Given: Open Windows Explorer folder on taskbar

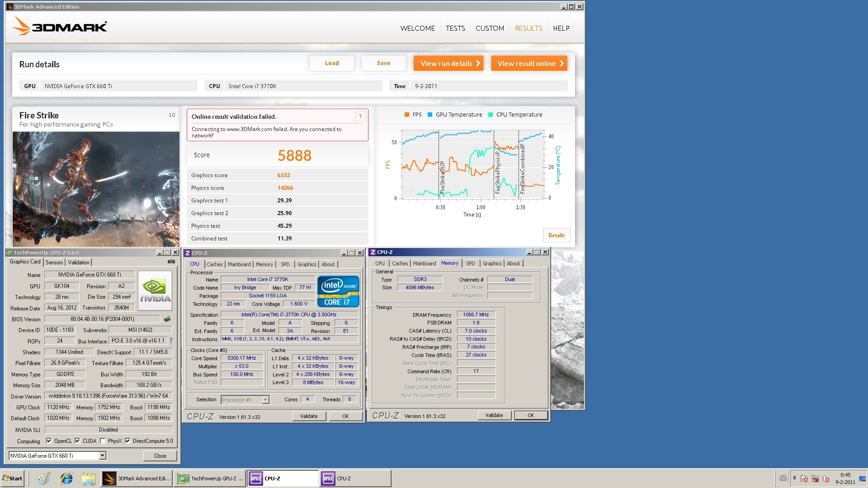Looking at the screenshot, I should pyautogui.click(x=89, y=479).
